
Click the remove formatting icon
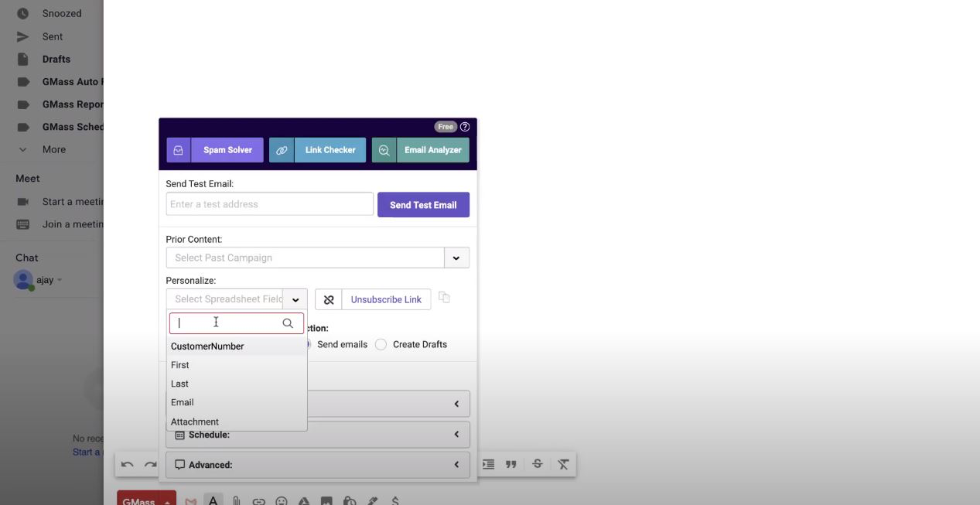(563, 464)
